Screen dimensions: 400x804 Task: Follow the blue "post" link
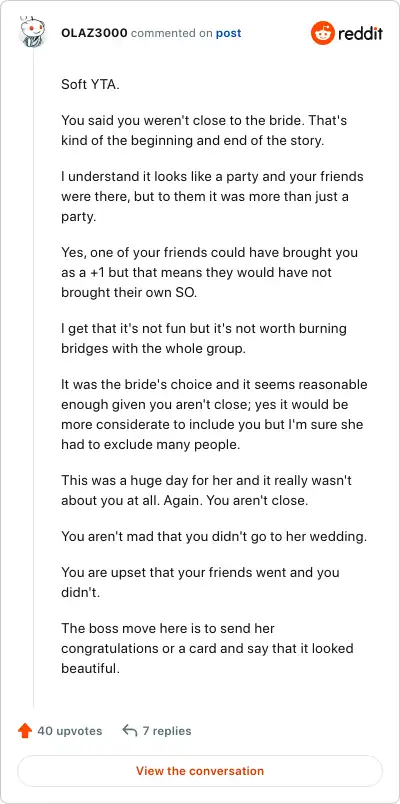tap(228, 33)
